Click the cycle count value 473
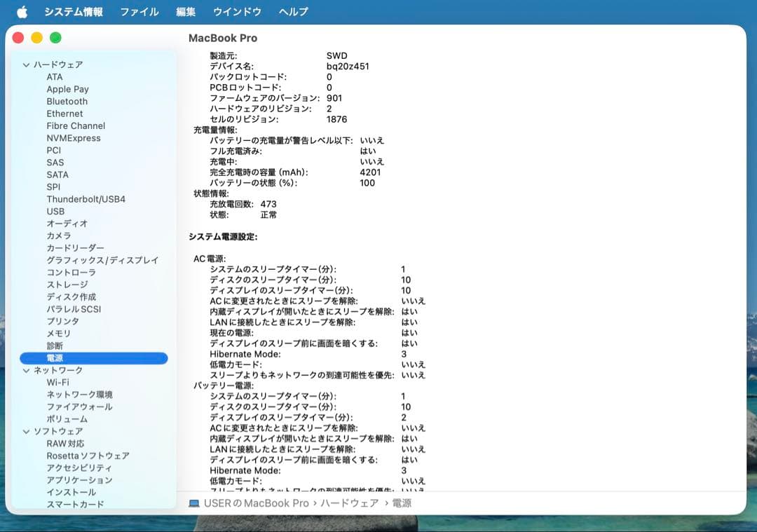This screenshot has width=757, height=532. [268, 204]
